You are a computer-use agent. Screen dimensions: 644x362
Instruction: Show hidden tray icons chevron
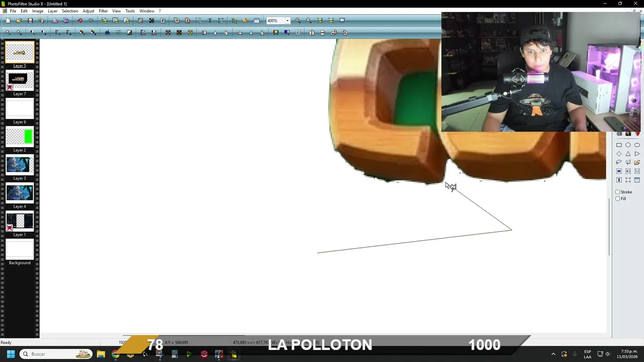point(553,354)
